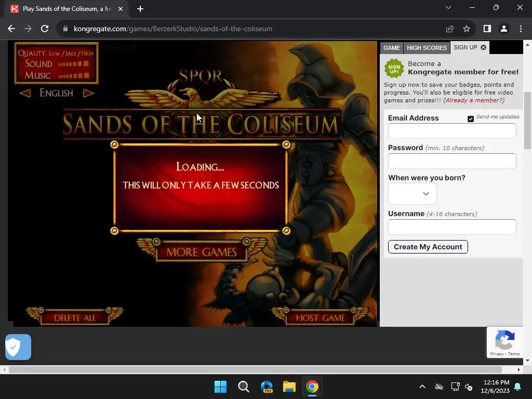
Task: Click the network display tray icon
Action: (455, 387)
